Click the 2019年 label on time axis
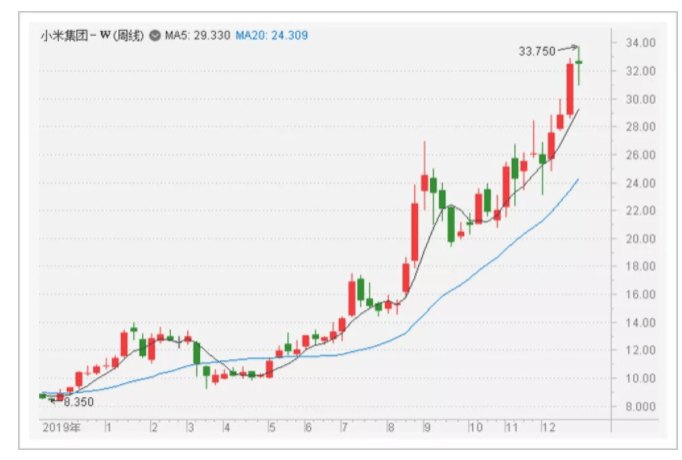Image resolution: width=682 pixels, height=460 pixels. click(x=60, y=426)
